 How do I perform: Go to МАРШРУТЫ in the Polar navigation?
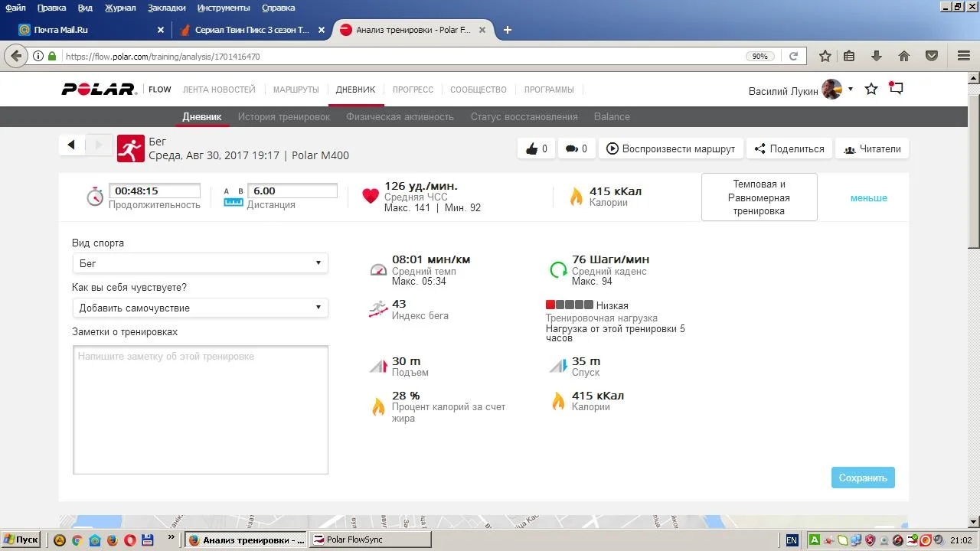pyautogui.click(x=296, y=90)
